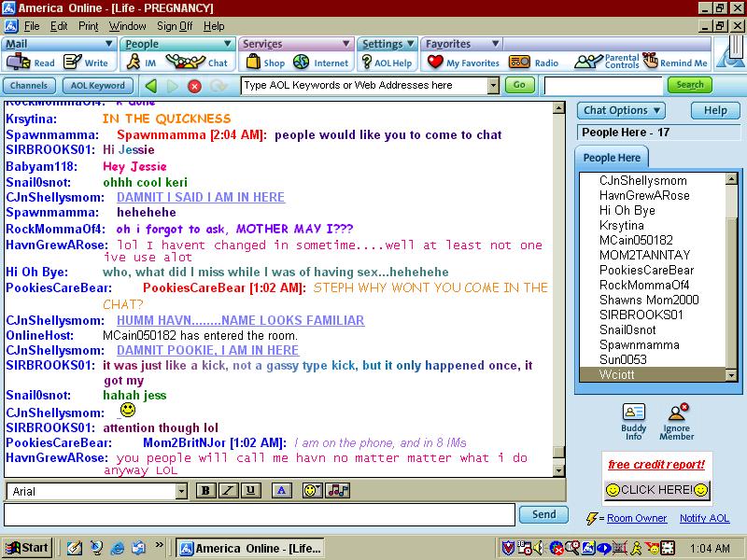This screenshot has height=560, width=747.
Task: Select the People Here tab
Action: point(612,158)
